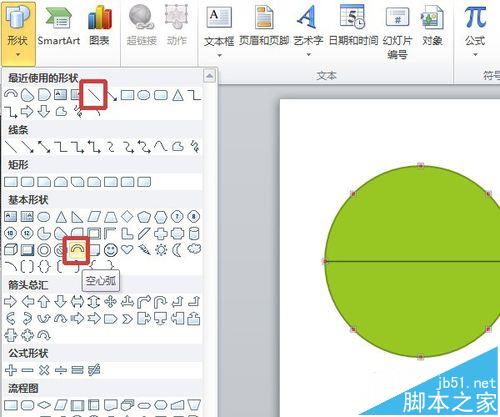Insert the minus sign from 公式形状
Viewport: 500px width, 417px height.
click(x=27, y=370)
